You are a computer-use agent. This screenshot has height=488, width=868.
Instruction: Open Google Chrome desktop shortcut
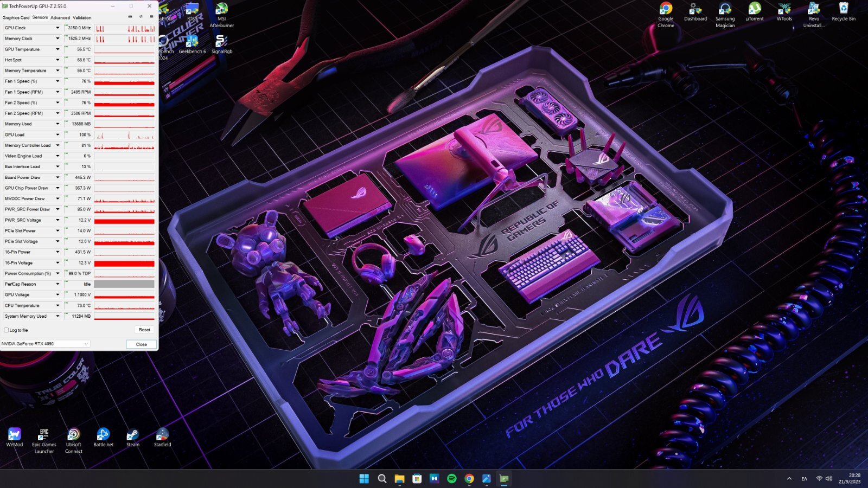[x=666, y=15]
